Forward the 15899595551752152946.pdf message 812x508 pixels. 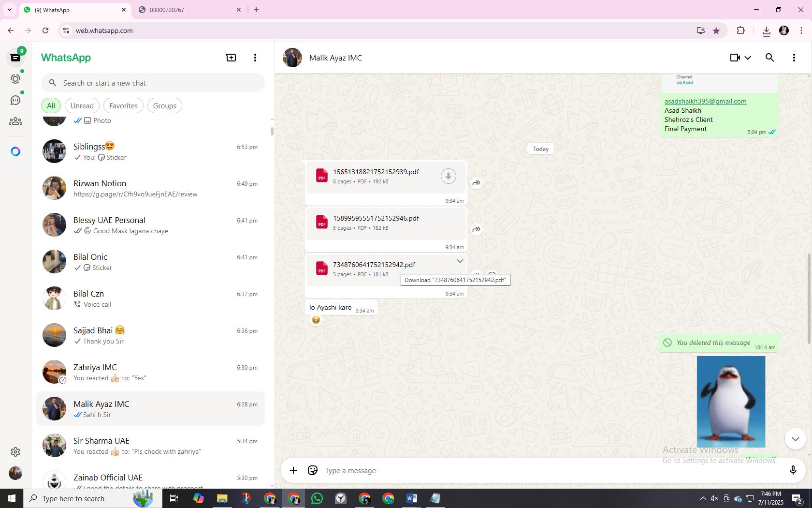coord(477,229)
